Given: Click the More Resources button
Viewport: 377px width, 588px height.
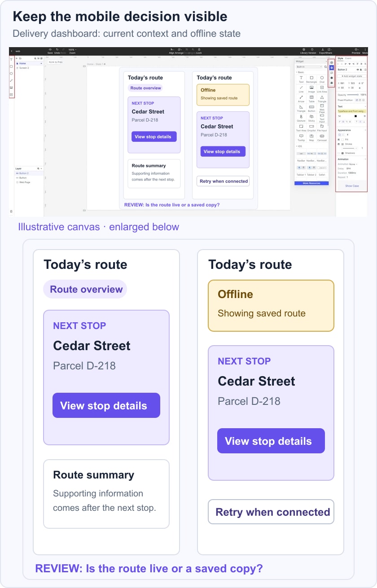Looking at the screenshot, I should pos(311,183).
